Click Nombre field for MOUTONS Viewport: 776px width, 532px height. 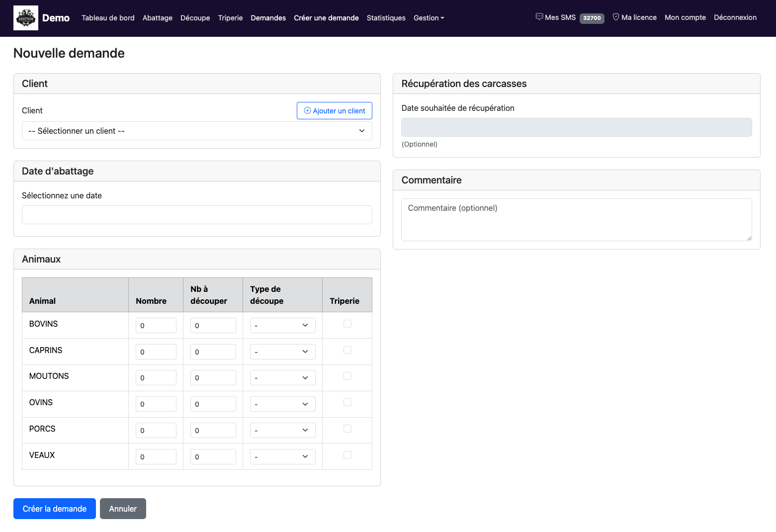pyautogui.click(x=156, y=378)
